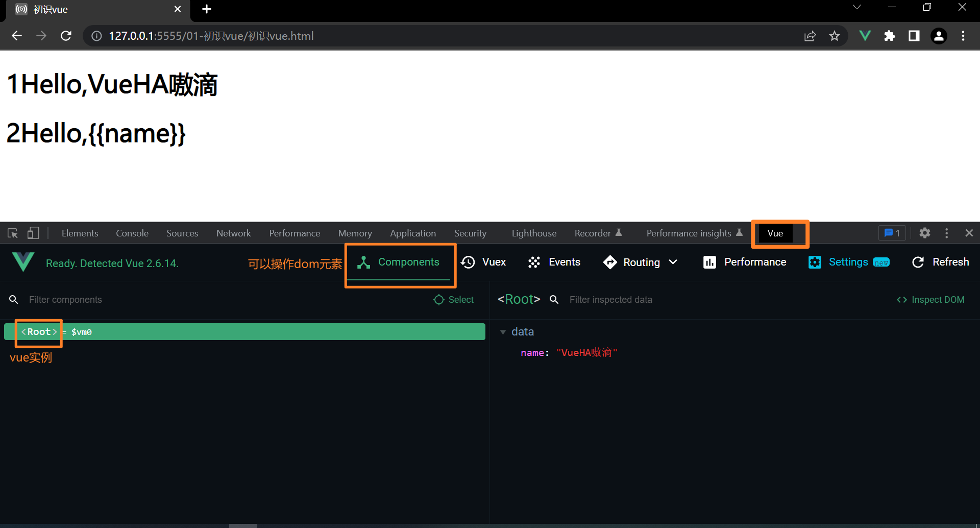This screenshot has width=980, height=528.
Task: Activate Select component in page
Action: (453, 300)
